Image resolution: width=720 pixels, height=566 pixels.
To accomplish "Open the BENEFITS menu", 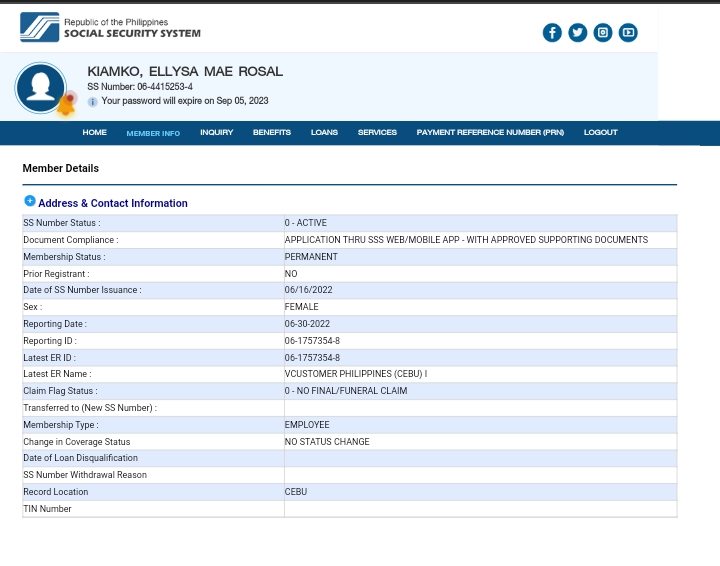I will 271,133.
